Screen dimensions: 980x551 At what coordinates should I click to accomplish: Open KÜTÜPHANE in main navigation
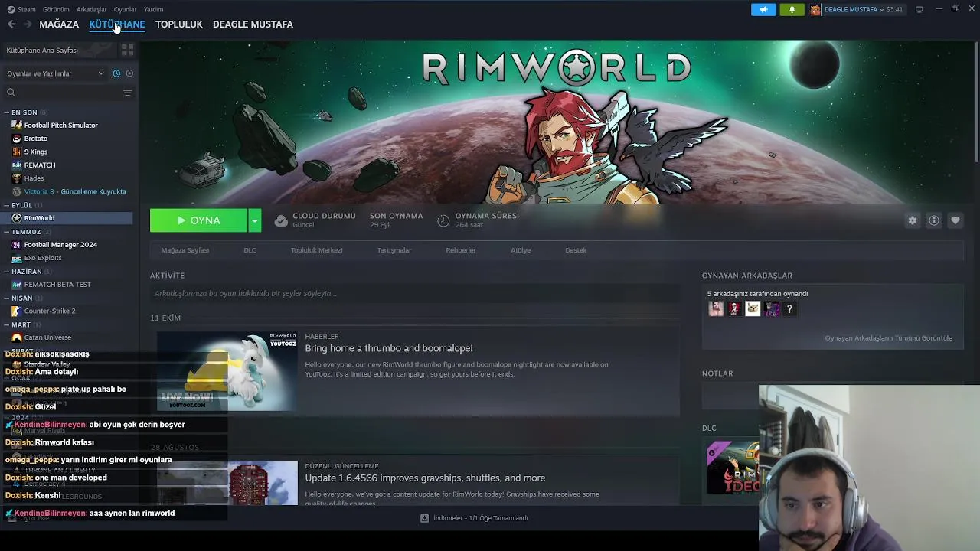click(x=117, y=24)
